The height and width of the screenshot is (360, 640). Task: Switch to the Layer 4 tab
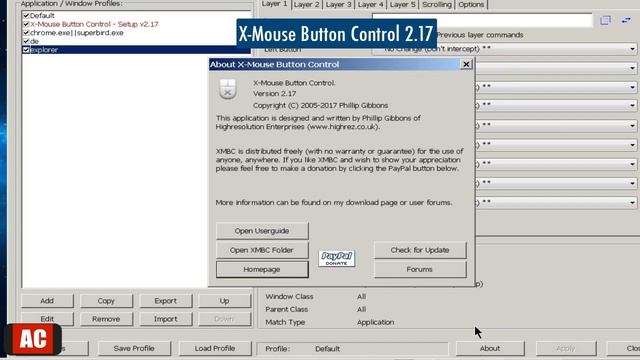pos(371,4)
